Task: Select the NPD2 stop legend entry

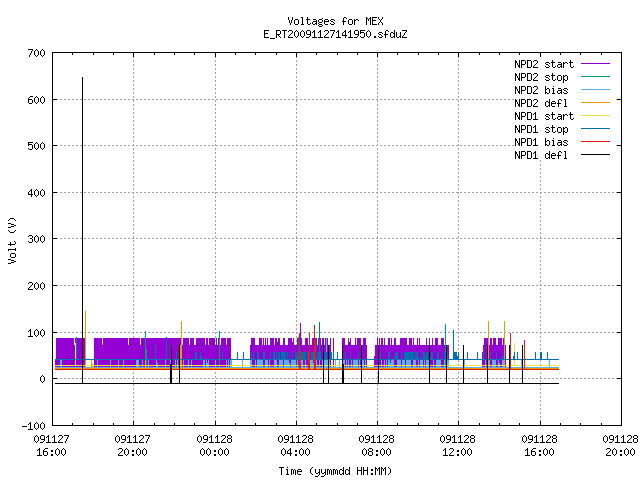Action: [541, 77]
